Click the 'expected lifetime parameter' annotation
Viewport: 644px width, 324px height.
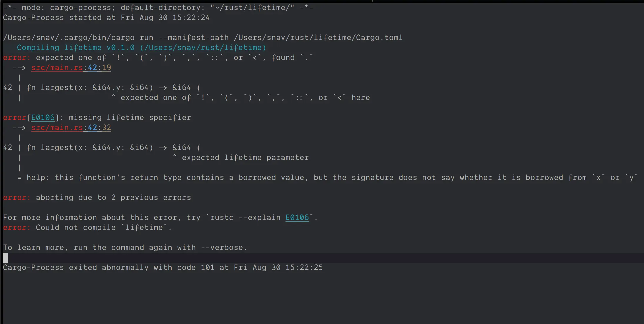(x=245, y=158)
